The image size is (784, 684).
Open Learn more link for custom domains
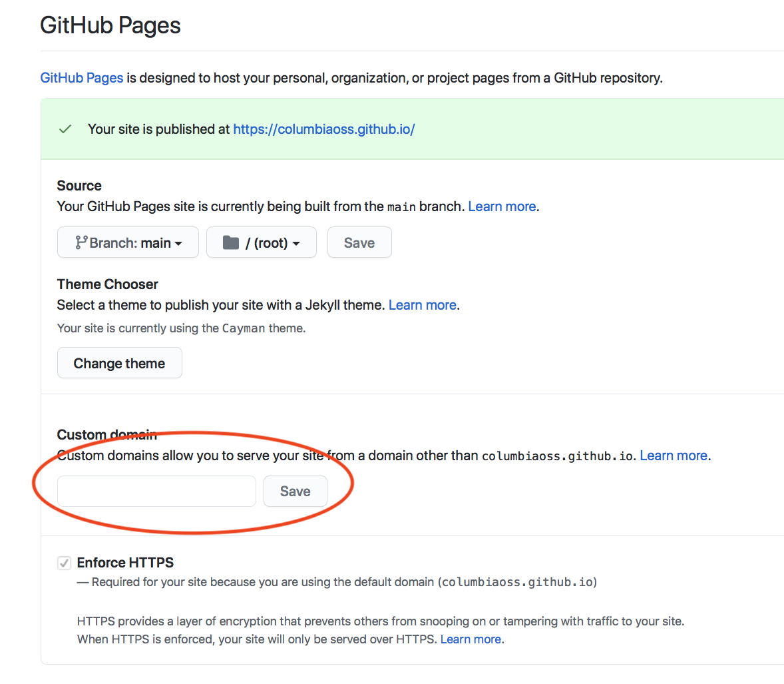click(x=674, y=456)
